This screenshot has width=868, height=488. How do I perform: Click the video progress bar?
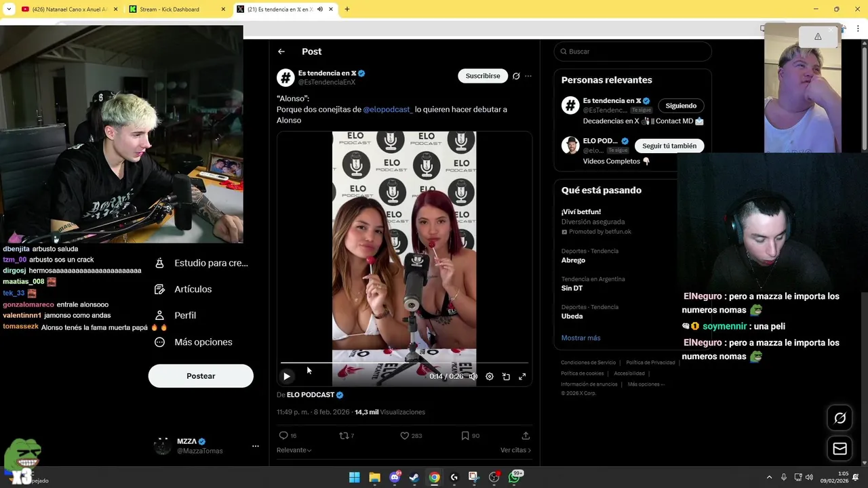[x=404, y=363]
